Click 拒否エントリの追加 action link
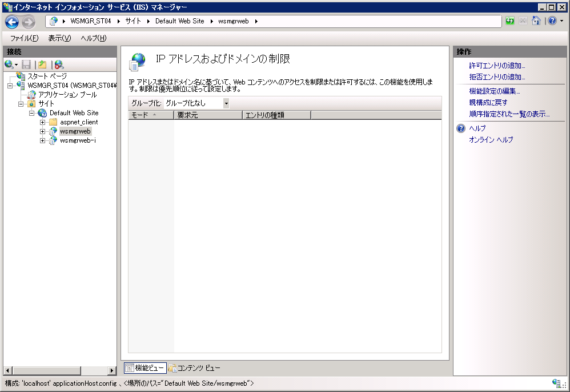570x392 pixels. (x=497, y=76)
